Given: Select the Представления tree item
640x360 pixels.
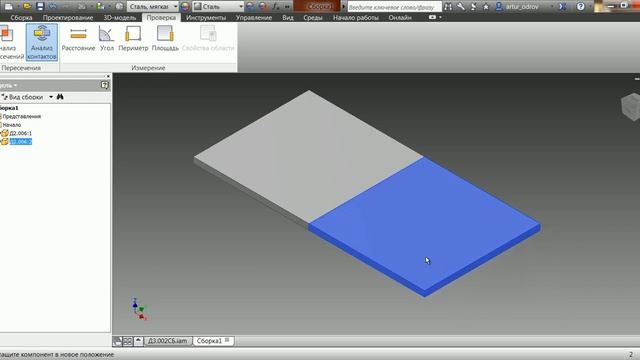Looking at the screenshot, I should click(x=22, y=116).
